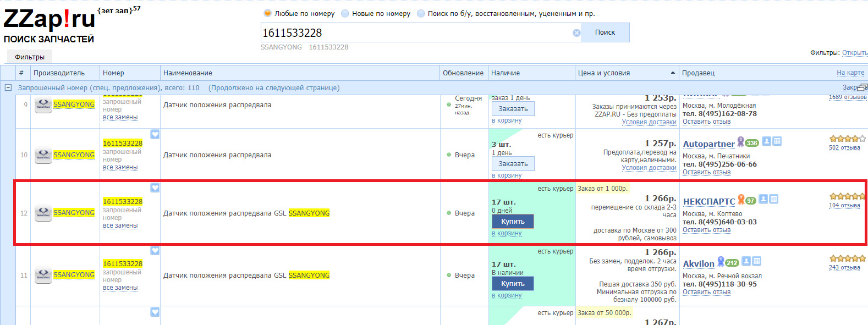This screenshot has height=325, width=868.
Task: Click SsangYong logo in row 11
Action: 43,275
